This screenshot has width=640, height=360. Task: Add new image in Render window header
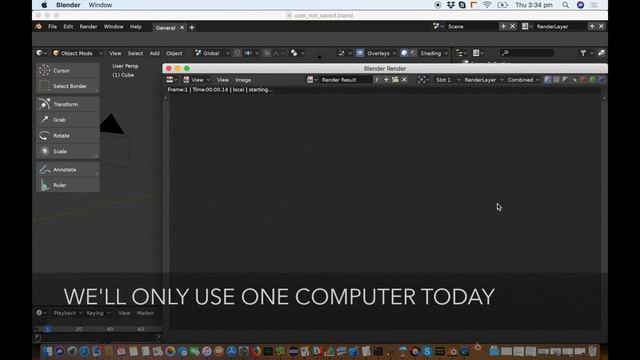pos(386,80)
